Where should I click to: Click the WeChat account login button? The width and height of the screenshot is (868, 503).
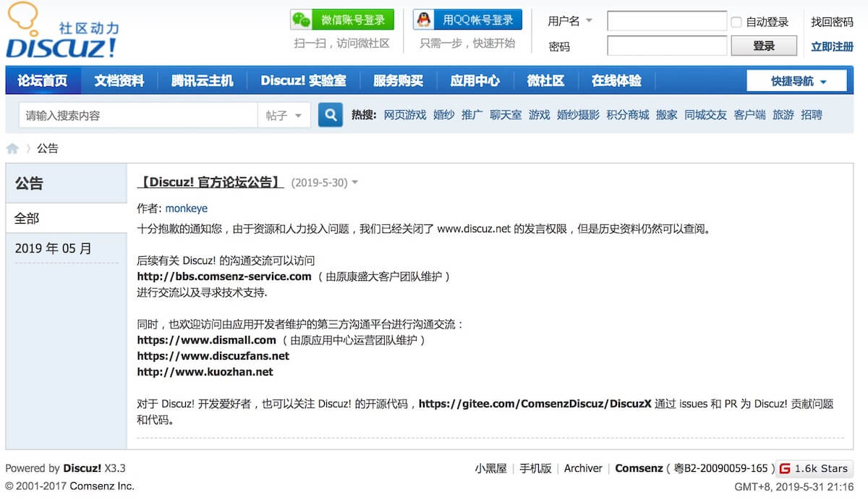[x=342, y=20]
